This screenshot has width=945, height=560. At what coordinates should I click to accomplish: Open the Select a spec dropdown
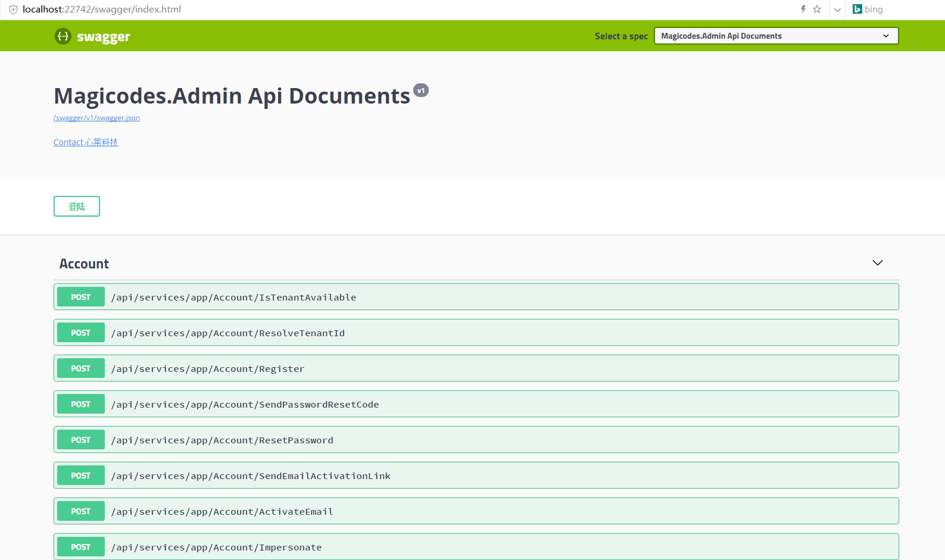(776, 36)
